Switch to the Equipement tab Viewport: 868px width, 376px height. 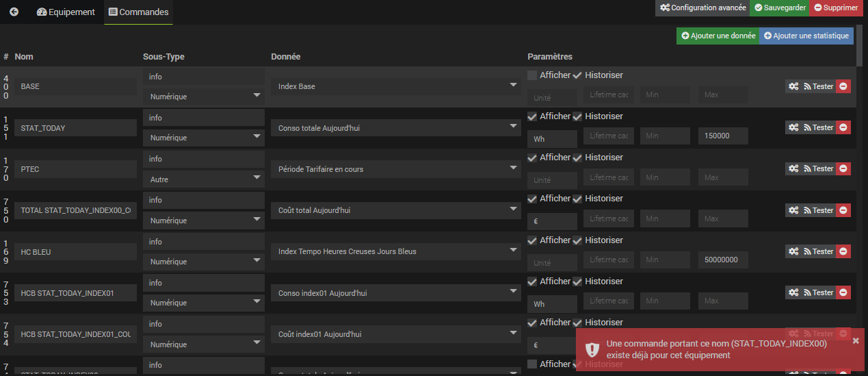[66, 12]
